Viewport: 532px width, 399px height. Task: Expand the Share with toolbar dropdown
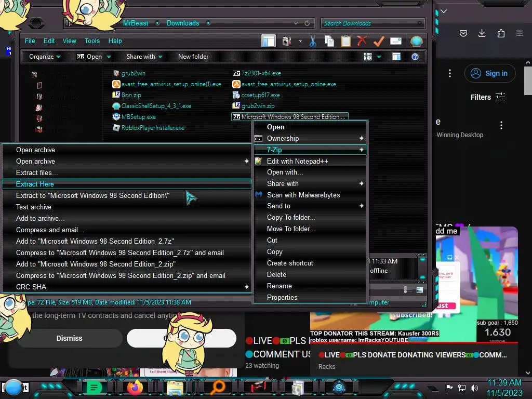[x=144, y=57]
